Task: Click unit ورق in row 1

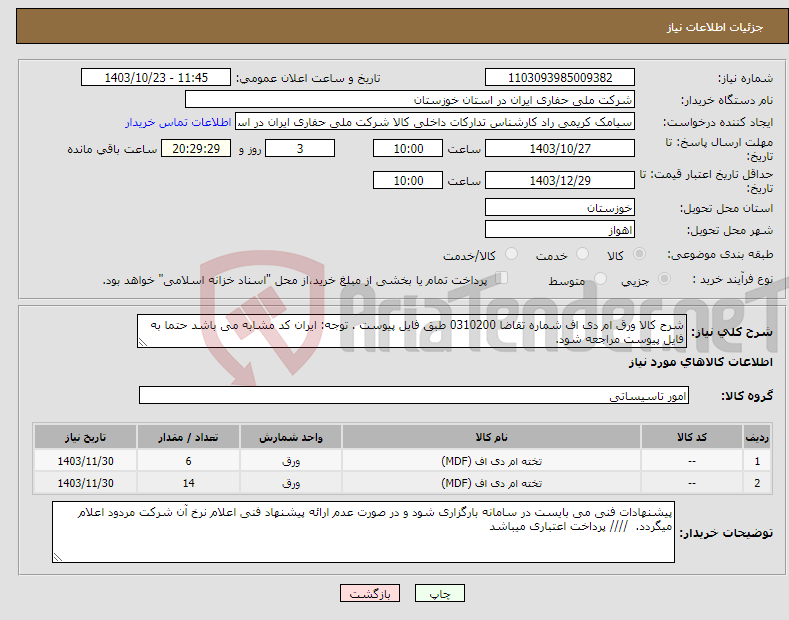Action: coord(291,461)
